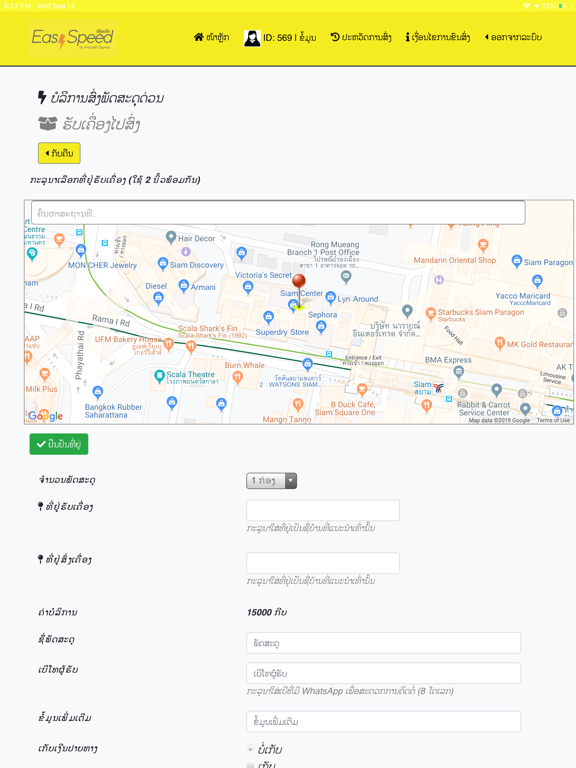Focus the pickup address field
Viewport: 576px width, 768px height.
click(x=323, y=510)
